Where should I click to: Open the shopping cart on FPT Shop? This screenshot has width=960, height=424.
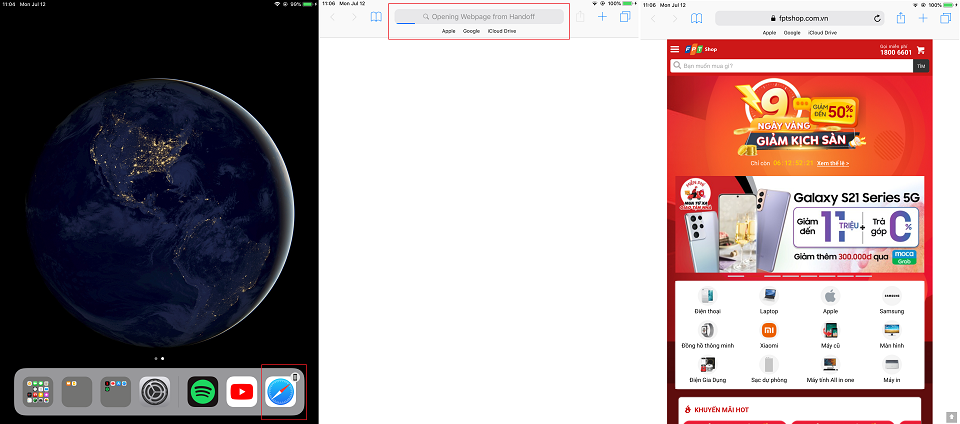click(920, 50)
